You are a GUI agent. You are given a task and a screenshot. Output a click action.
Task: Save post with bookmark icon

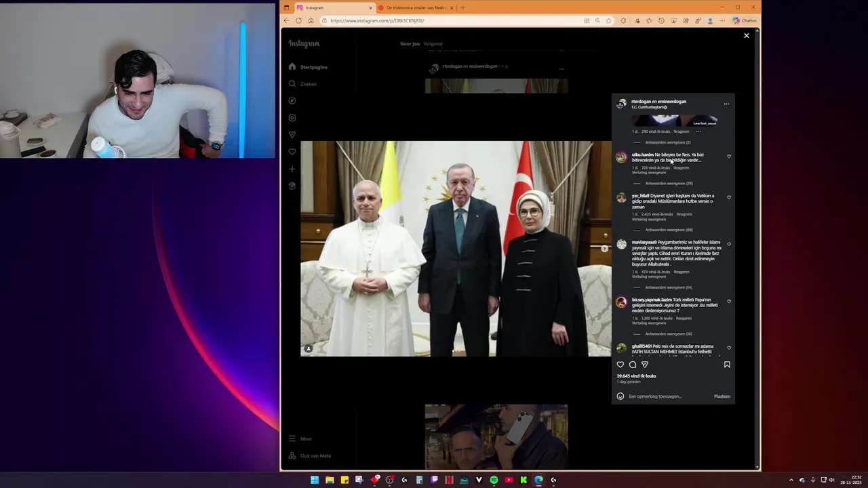point(727,365)
